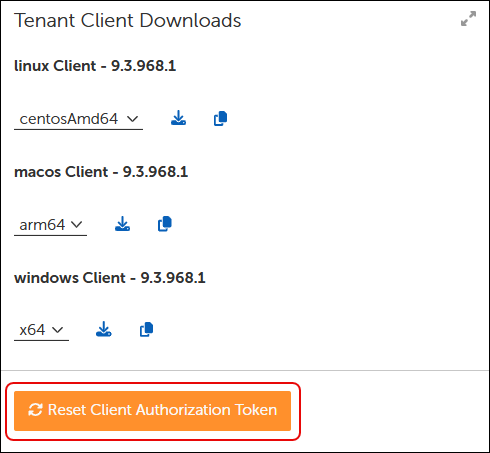This screenshot has height=453, width=490.
Task: Click the chevron beside centosAmd64
Action: tap(133, 119)
